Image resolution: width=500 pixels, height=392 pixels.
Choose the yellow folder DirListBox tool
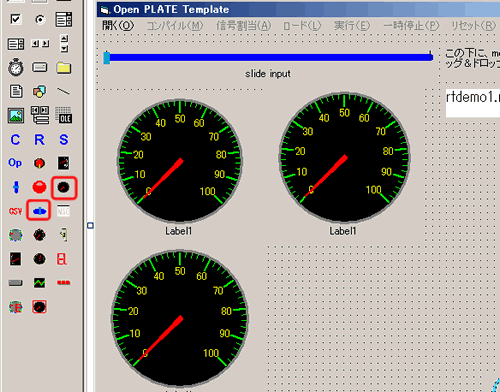point(64,68)
